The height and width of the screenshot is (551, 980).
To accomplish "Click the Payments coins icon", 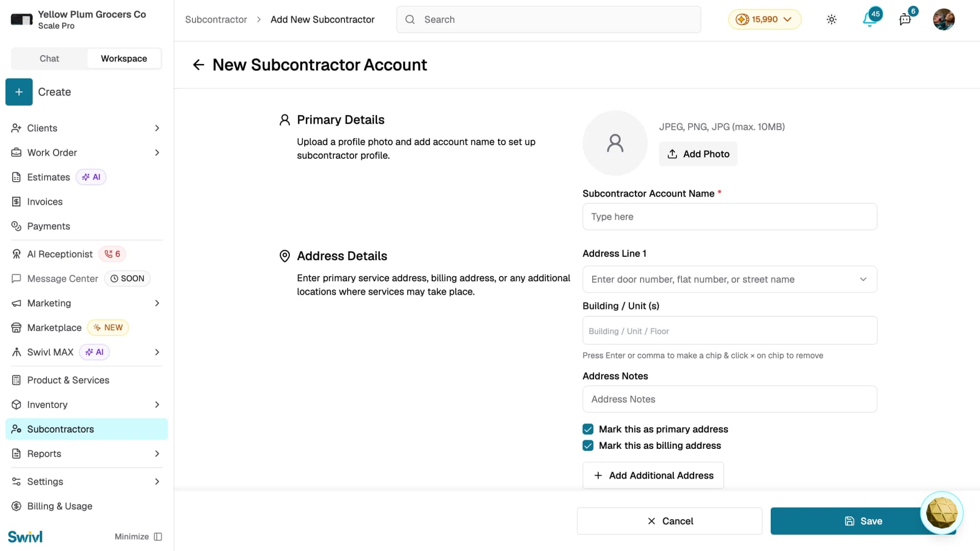I will click(16, 226).
